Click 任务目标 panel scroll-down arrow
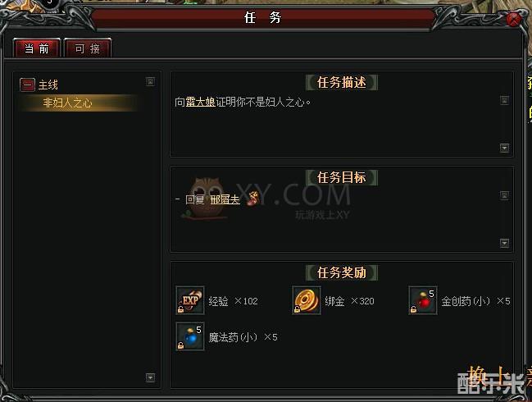This screenshot has height=402, width=532. pos(504,243)
